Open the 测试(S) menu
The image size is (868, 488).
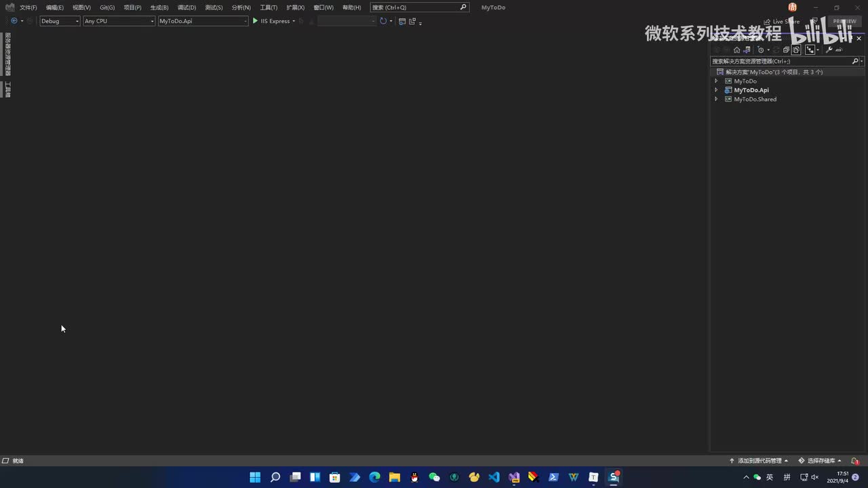point(214,7)
